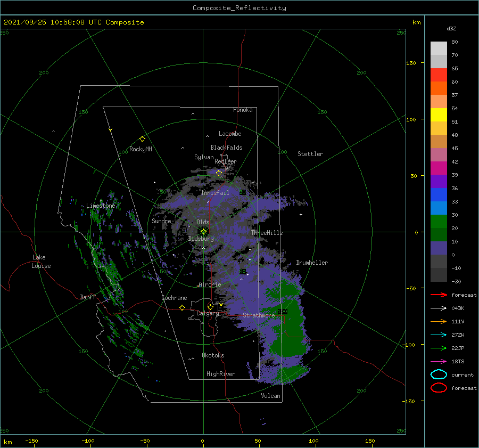
Task: Click the 'Innisfail' map label
Action: (x=215, y=193)
